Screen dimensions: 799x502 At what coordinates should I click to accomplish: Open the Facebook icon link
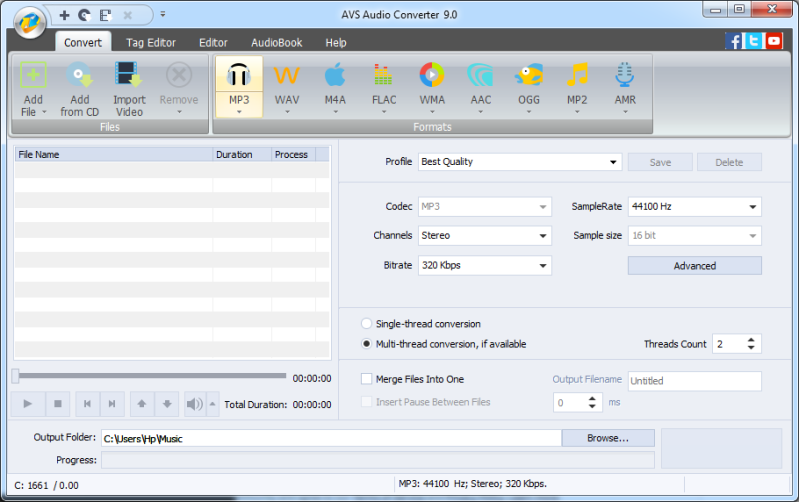point(735,41)
